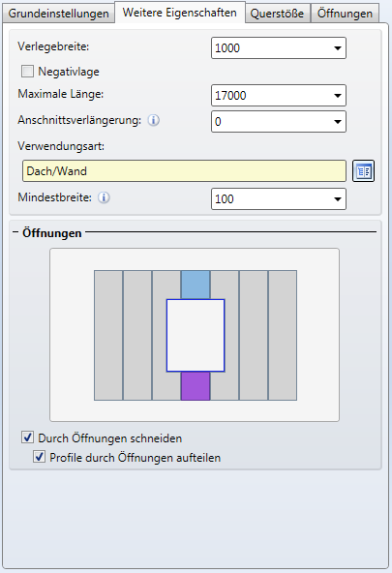392x573 pixels.
Task: Click the white opening rectangle in preview
Action: 196,336
